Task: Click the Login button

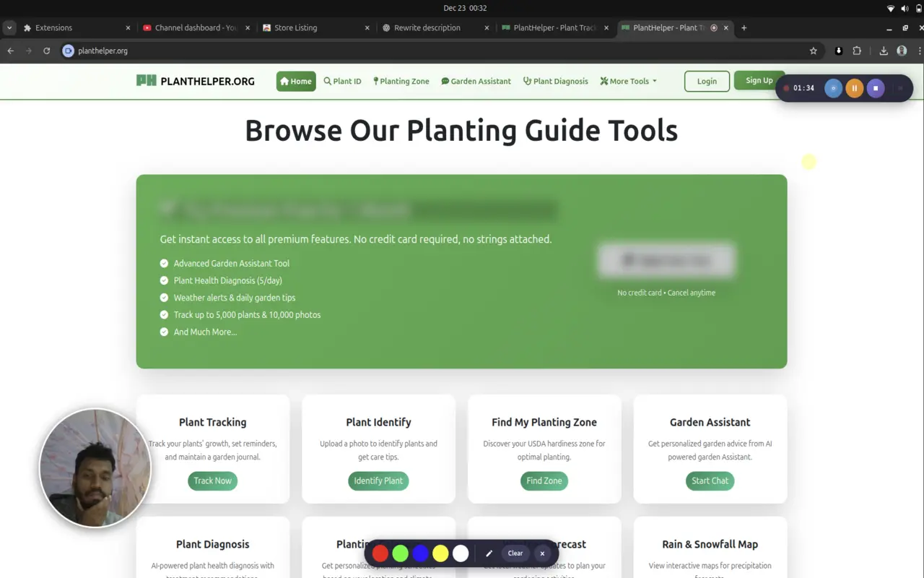Action: coord(707,81)
